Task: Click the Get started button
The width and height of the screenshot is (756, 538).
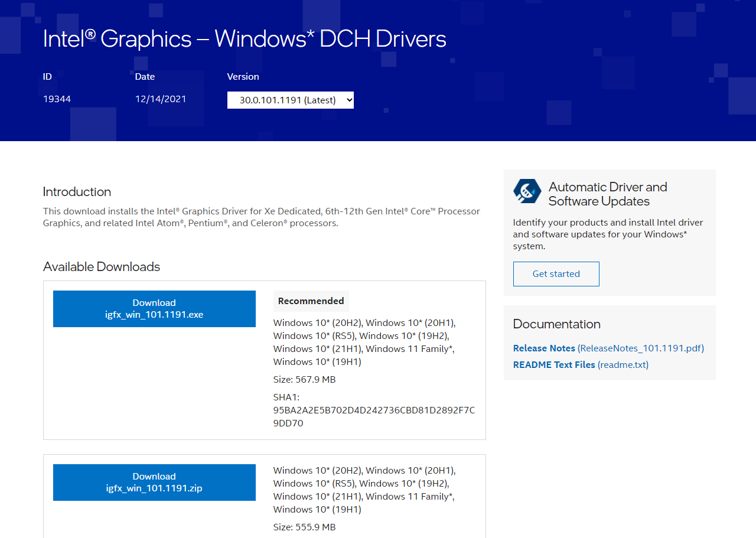Action: point(556,274)
